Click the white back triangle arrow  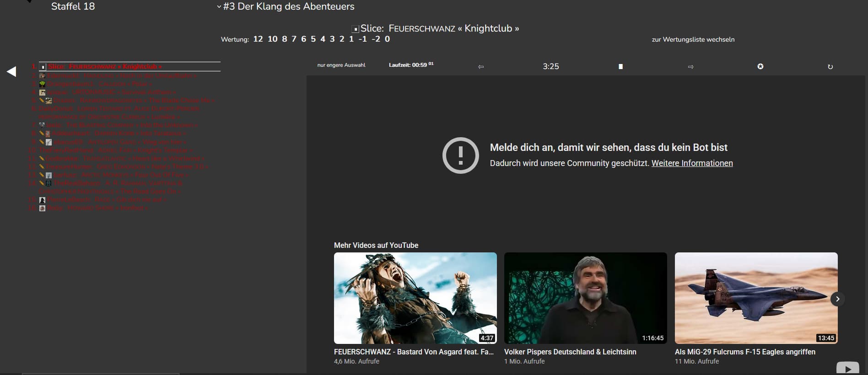pos(11,71)
